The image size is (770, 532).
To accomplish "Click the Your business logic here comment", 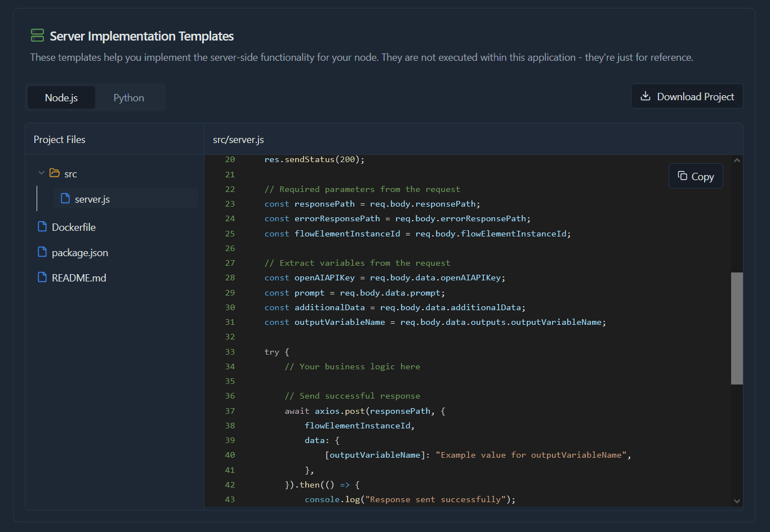I will (353, 366).
